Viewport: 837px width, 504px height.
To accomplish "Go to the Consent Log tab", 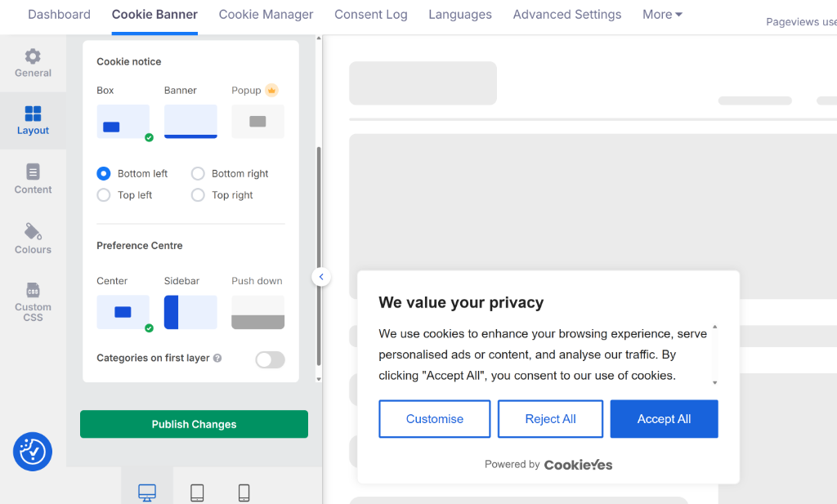I will click(x=370, y=15).
